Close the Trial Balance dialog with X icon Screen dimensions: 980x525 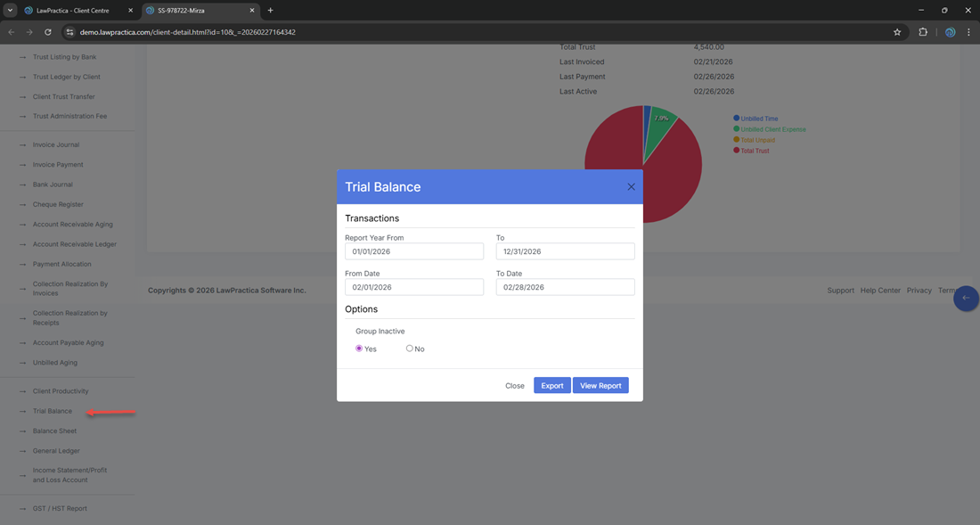tap(631, 187)
